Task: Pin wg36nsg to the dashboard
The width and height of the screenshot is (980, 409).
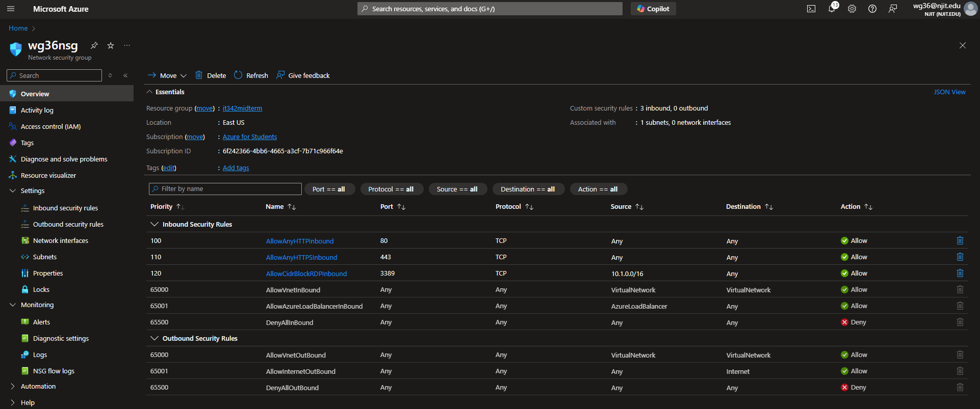Action: click(94, 45)
